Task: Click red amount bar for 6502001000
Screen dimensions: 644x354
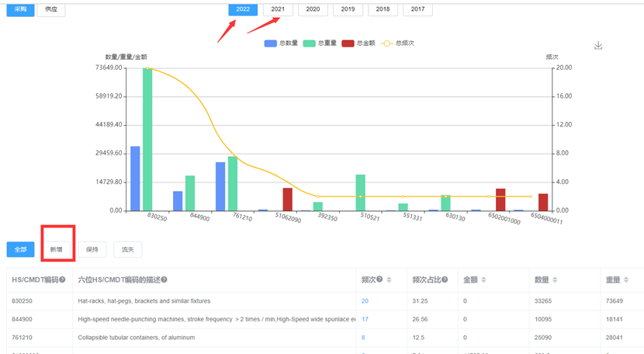Action: coord(500,200)
